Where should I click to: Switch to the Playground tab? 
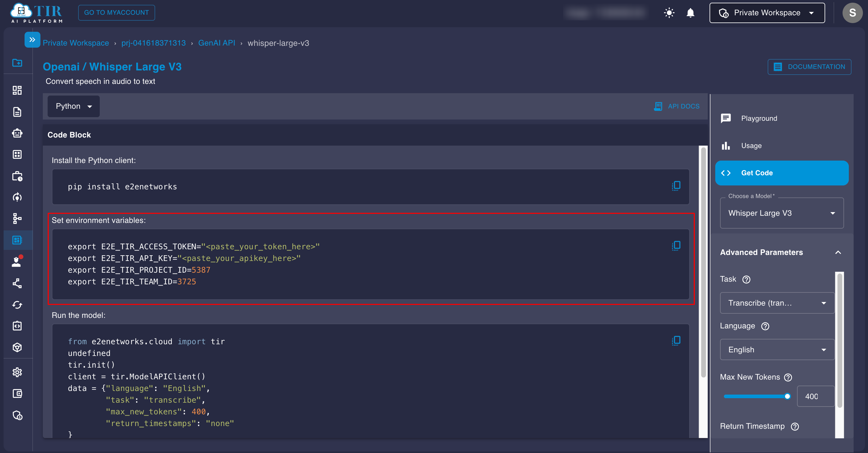782,118
